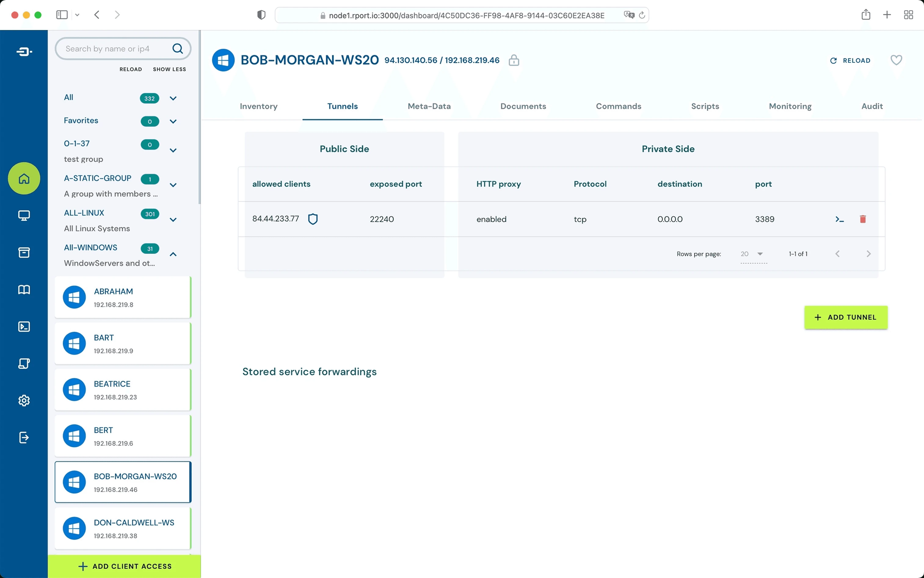The width and height of the screenshot is (924, 578).
Task: Open the tunnel terminal launch icon
Action: pos(839,219)
